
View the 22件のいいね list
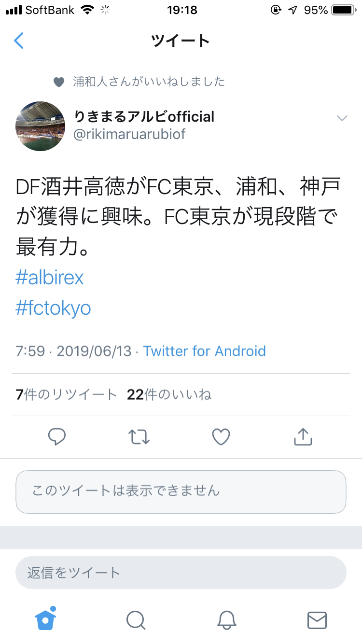coord(169,395)
